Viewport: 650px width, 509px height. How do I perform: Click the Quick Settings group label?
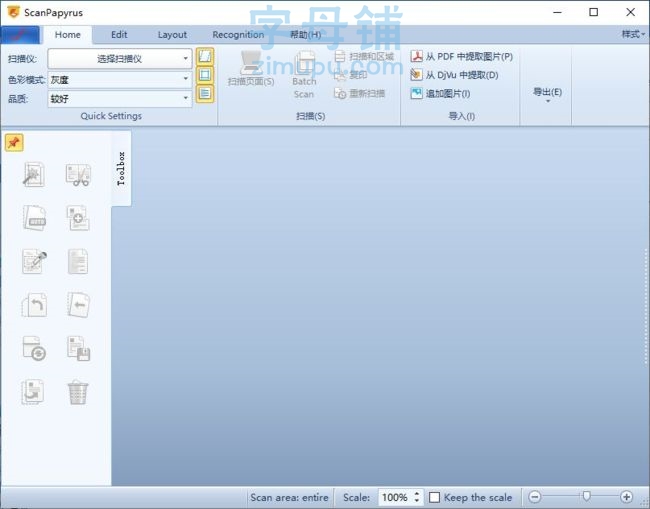[x=111, y=116]
